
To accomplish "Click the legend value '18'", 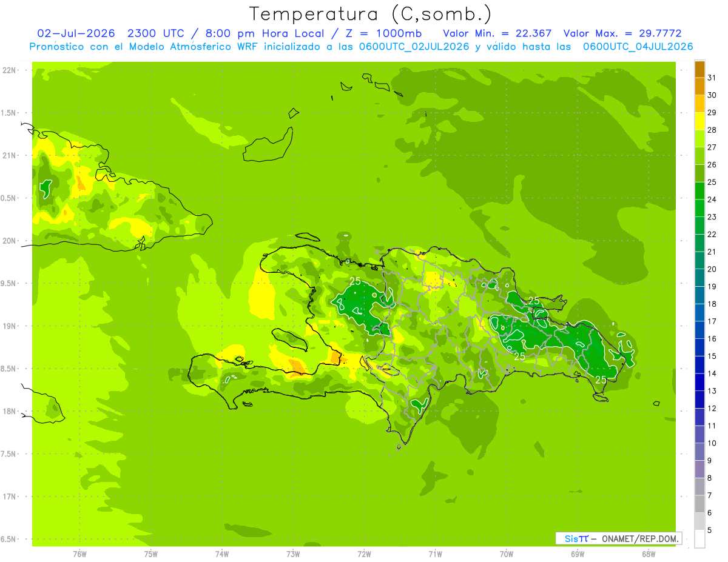I will [x=712, y=304].
